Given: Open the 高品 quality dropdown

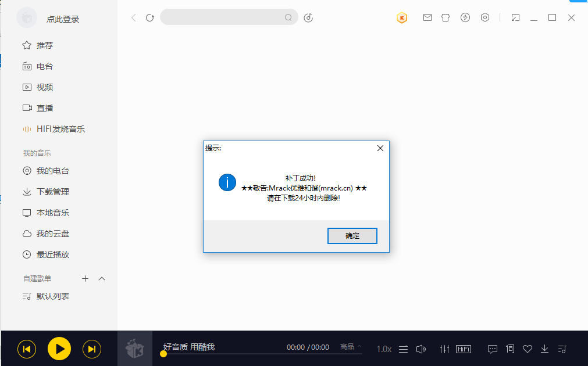Looking at the screenshot, I should pos(351,347).
